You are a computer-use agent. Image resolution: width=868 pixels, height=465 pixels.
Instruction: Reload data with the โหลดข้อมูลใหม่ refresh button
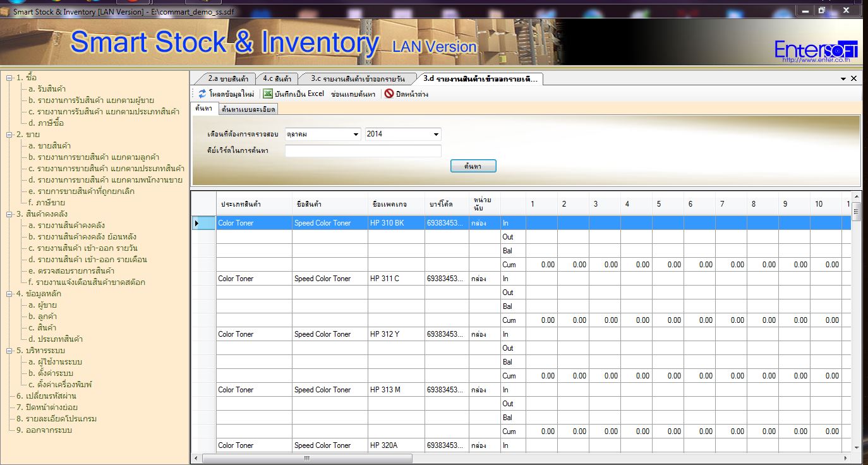pyautogui.click(x=226, y=94)
